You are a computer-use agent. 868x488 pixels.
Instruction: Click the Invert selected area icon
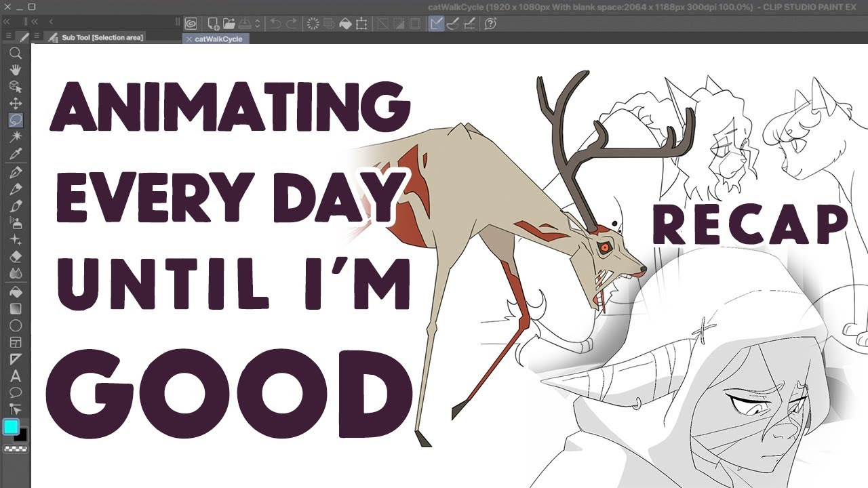(x=399, y=24)
